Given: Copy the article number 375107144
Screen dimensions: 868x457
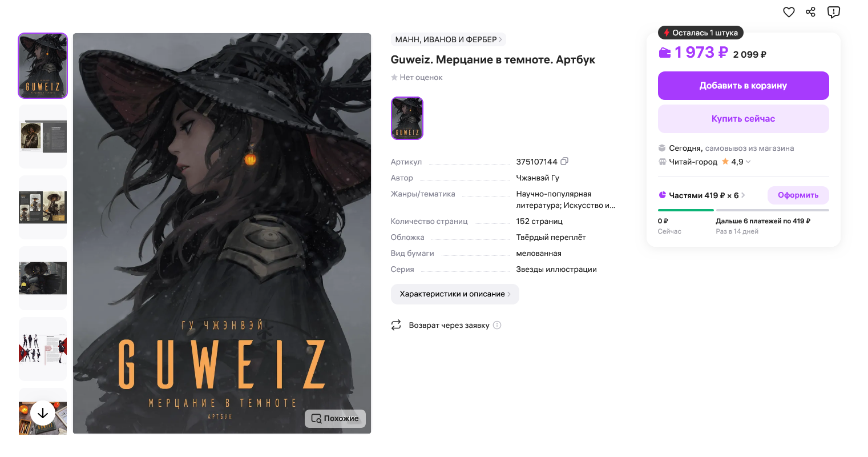Looking at the screenshot, I should (x=564, y=161).
